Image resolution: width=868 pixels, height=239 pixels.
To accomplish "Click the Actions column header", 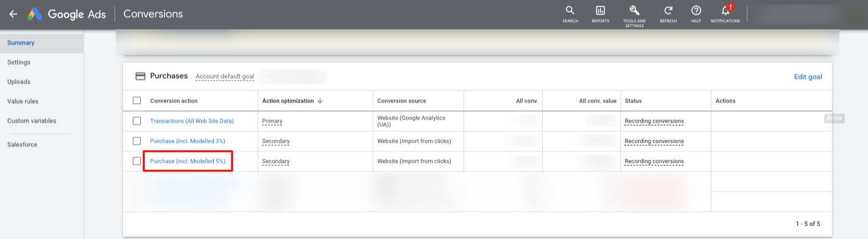I will pyautogui.click(x=725, y=101).
